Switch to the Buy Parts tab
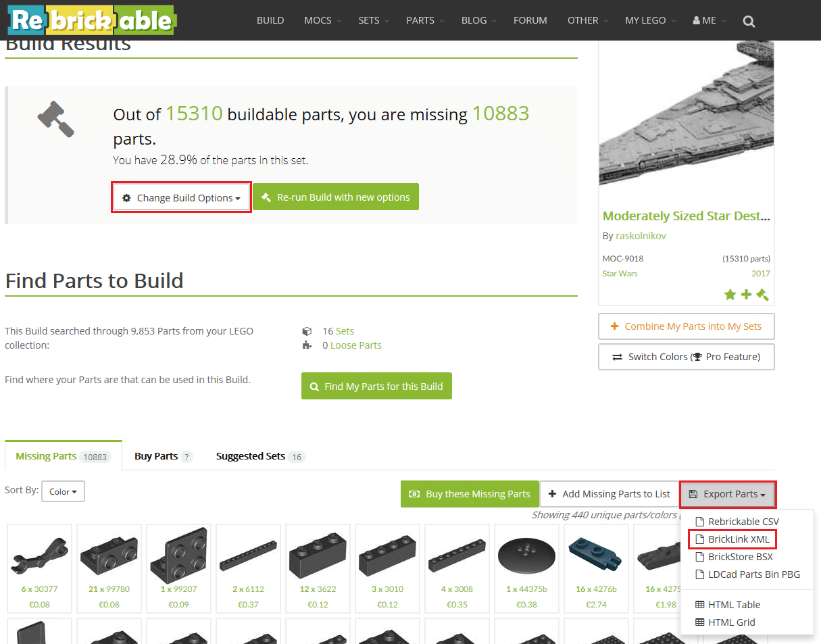This screenshot has height=644, width=821. 164,456
